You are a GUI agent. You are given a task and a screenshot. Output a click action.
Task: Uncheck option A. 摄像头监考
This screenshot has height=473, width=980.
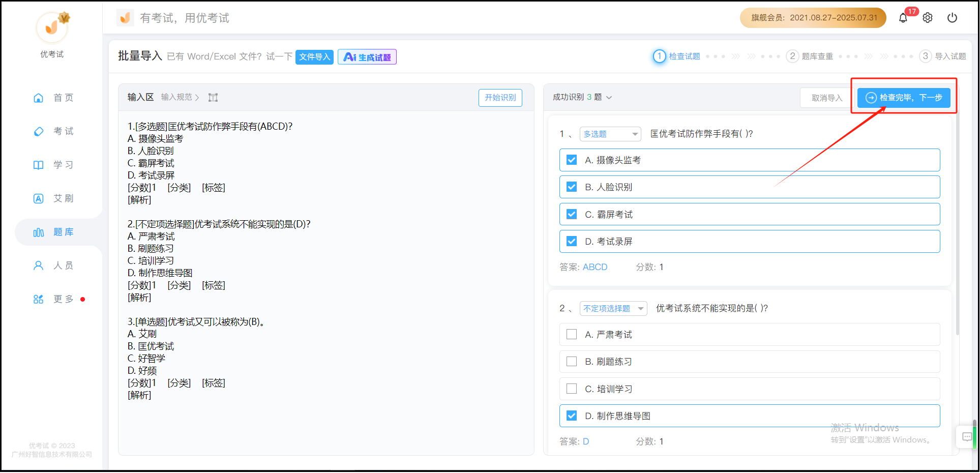click(572, 160)
